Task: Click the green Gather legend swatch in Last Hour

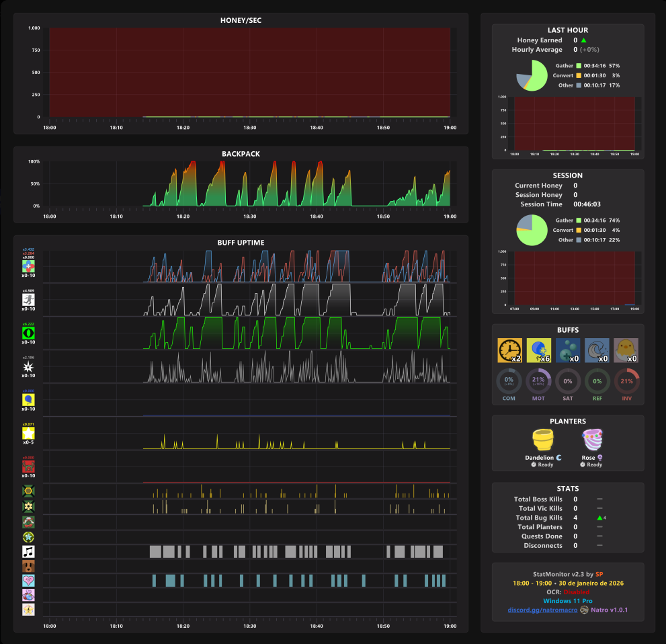Action: [x=579, y=66]
